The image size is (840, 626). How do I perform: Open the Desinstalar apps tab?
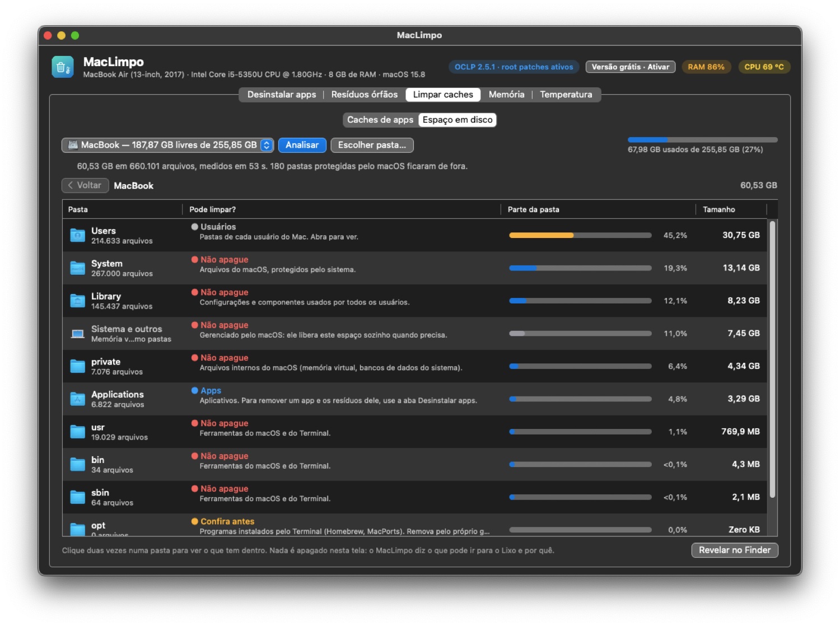coord(282,95)
